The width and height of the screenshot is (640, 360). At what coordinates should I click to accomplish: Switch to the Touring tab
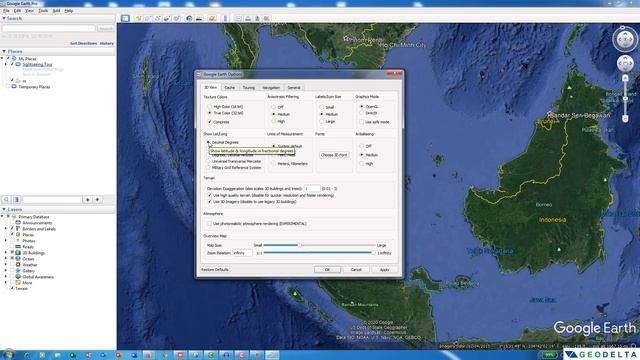[249, 87]
